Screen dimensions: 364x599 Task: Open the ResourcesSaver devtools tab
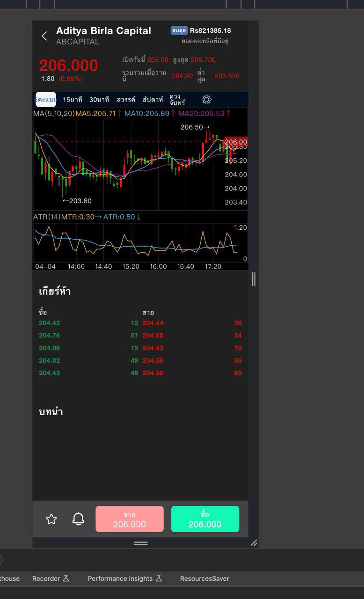[x=204, y=578]
